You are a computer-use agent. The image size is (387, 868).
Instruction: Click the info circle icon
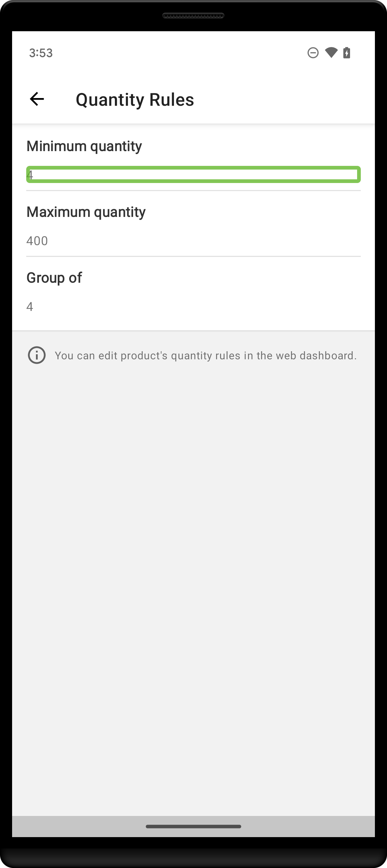click(37, 355)
